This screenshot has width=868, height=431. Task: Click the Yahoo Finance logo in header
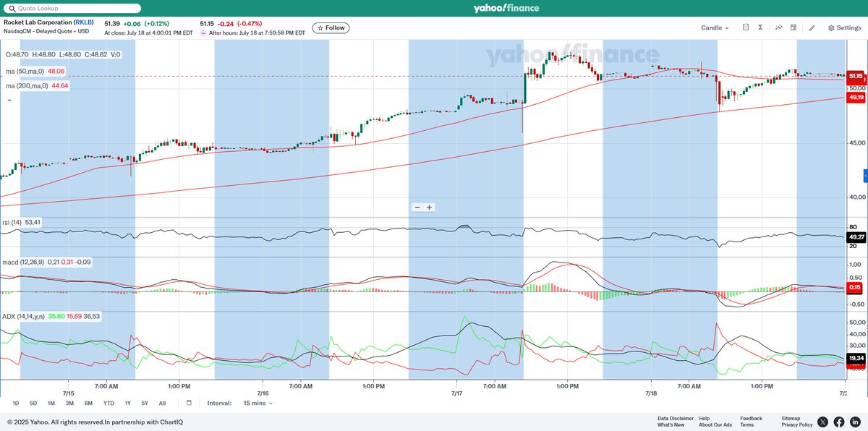(506, 8)
